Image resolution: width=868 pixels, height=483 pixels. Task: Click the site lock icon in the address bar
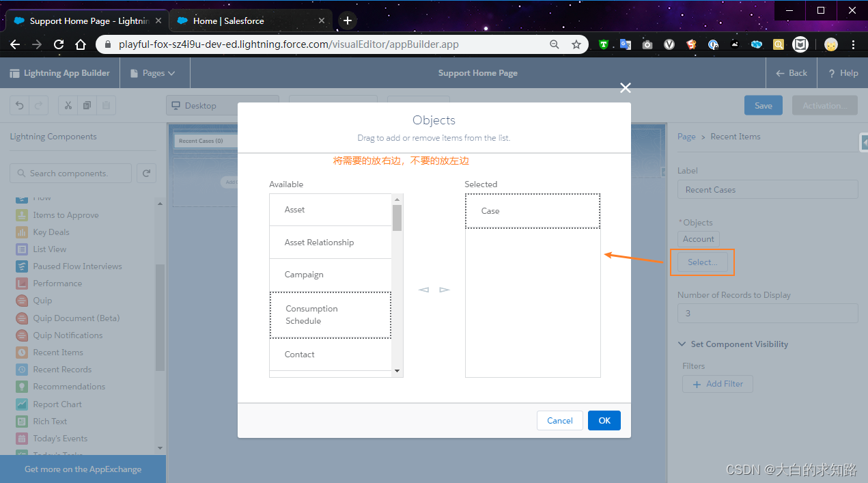[108, 44]
